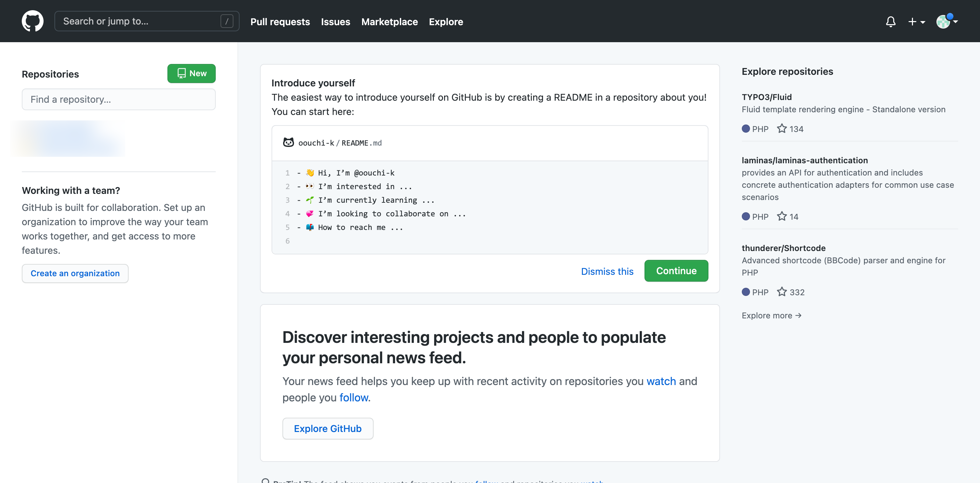Click the GitHub home/octocat logo icon
Image resolution: width=980 pixels, height=483 pixels.
pos(31,21)
